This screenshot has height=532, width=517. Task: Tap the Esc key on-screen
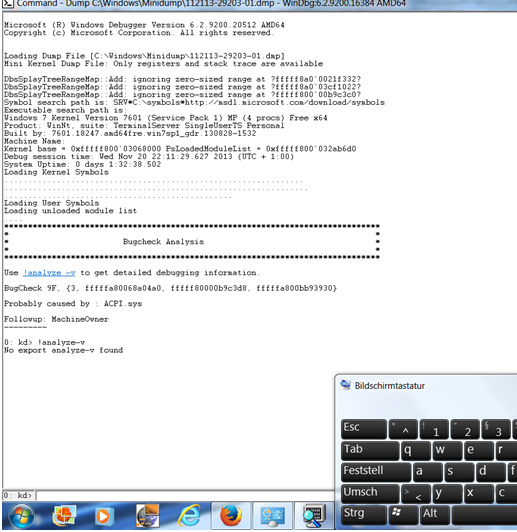coord(364,429)
